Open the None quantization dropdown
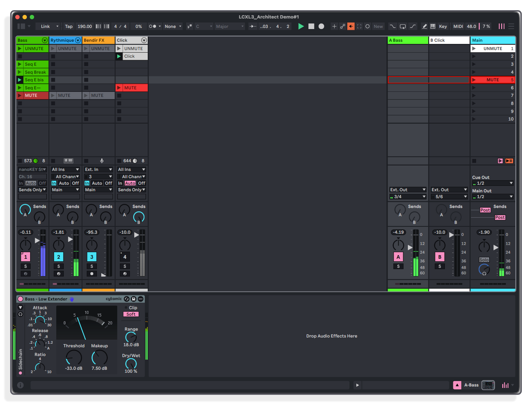Viewport: 532px width, 405px height. pos(173,26)
